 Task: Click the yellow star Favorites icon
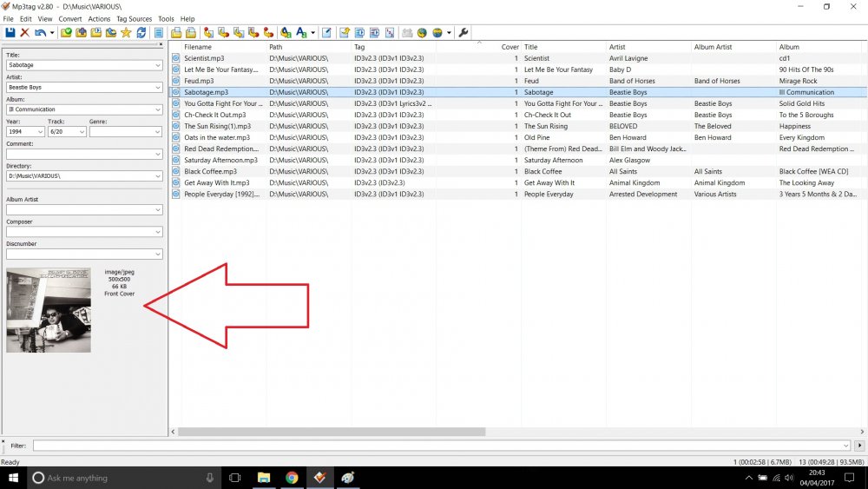126,33
